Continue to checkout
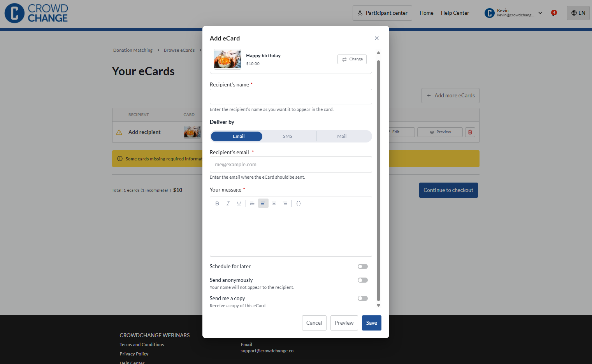The width and height of the screenshot is (592, 364). 448,190
